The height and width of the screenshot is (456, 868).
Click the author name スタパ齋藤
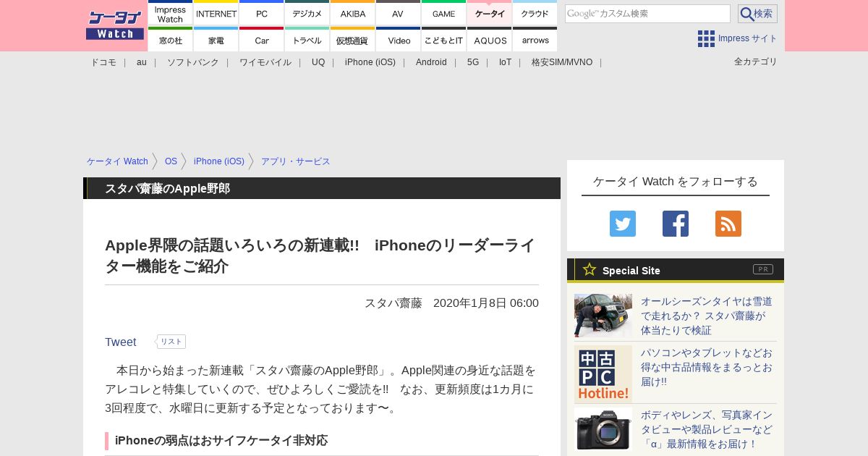coord(393,303)
